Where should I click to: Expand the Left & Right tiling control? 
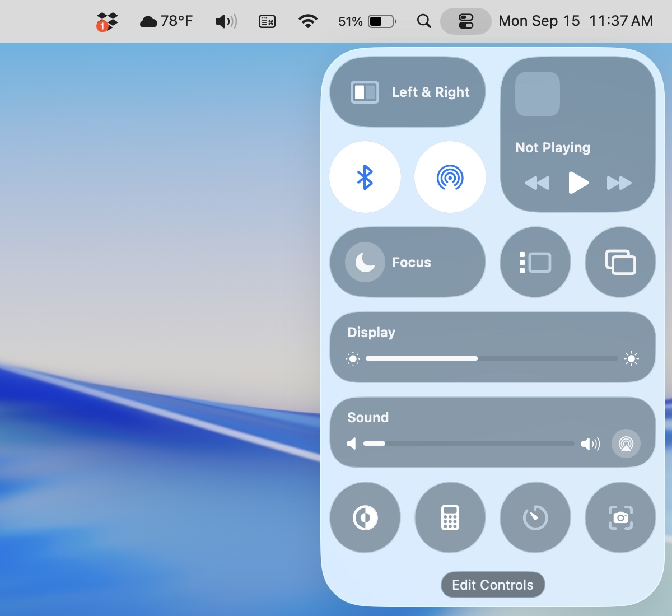click(408, 92)
